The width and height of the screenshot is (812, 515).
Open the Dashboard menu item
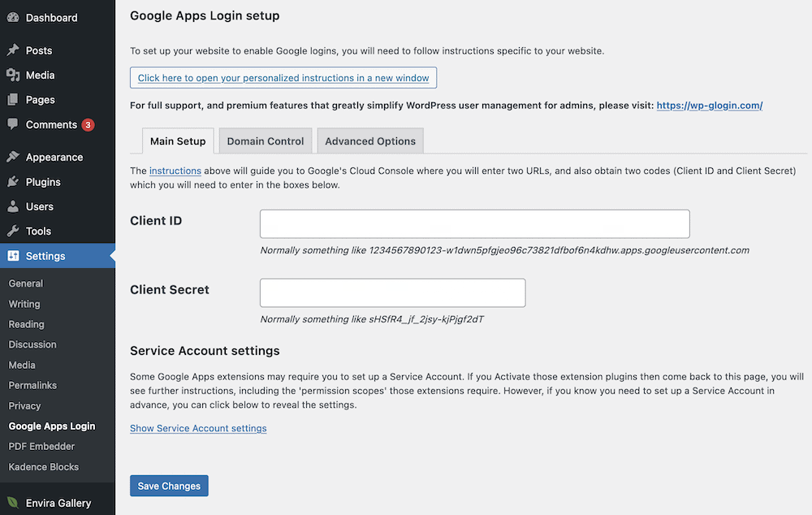pyautogui.click(x=52, y=18)
